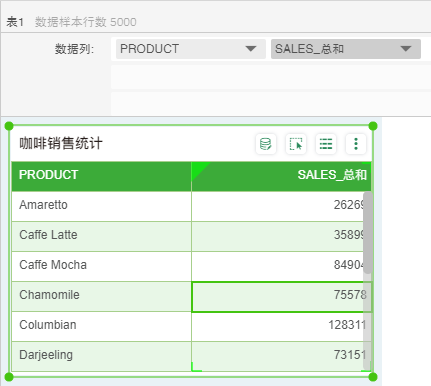Image resolution: width=431 pixels, height=386 pixels.
Task: Select the Amaretto row cell
Action: (x=101, y=206)
